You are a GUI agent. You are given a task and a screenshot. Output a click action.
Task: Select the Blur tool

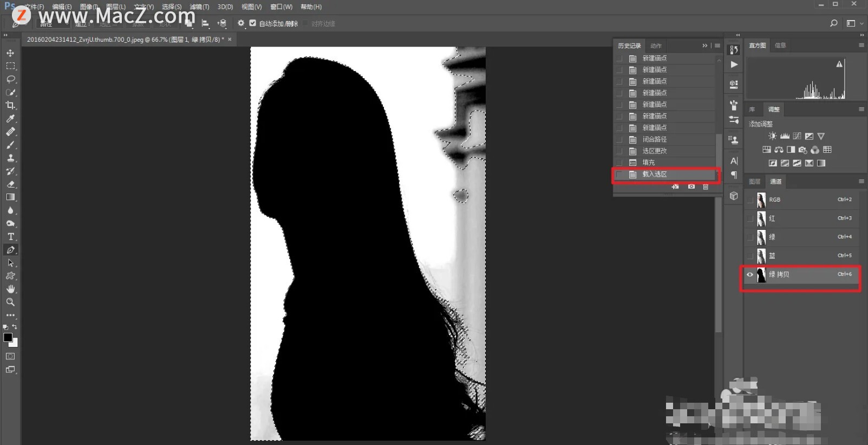10,210
